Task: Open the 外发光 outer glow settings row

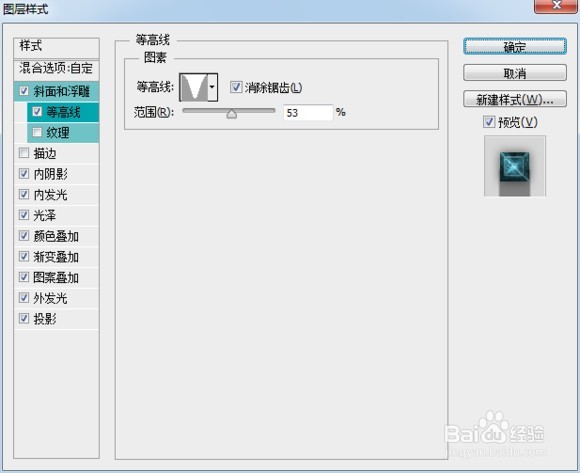Action: [x=56, y=298]
